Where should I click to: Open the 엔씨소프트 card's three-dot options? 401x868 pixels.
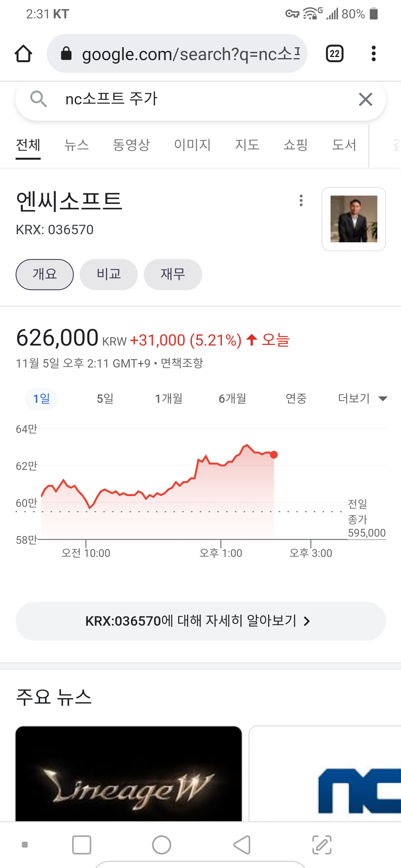click(301, 201)
